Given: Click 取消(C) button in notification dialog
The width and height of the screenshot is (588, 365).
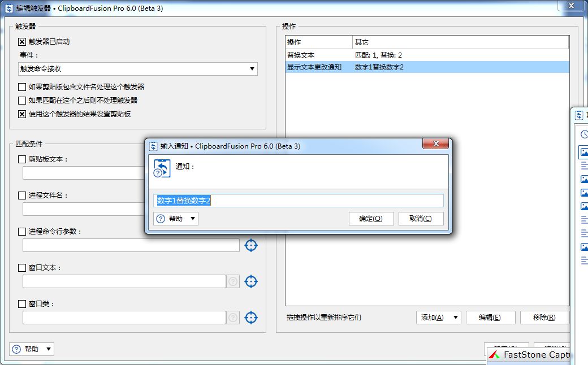Looking at the screenshot, I should coord(421,219).
